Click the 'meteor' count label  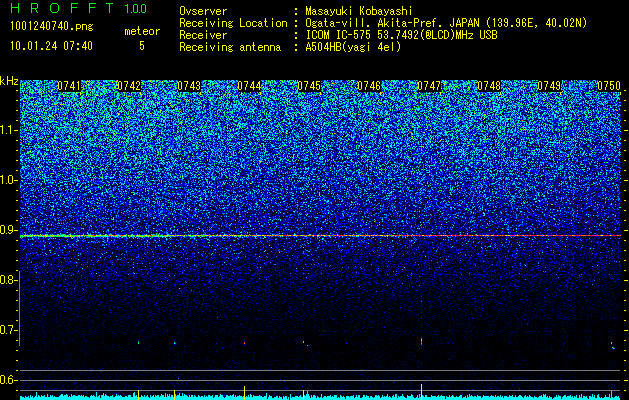(x=142, y=31)
